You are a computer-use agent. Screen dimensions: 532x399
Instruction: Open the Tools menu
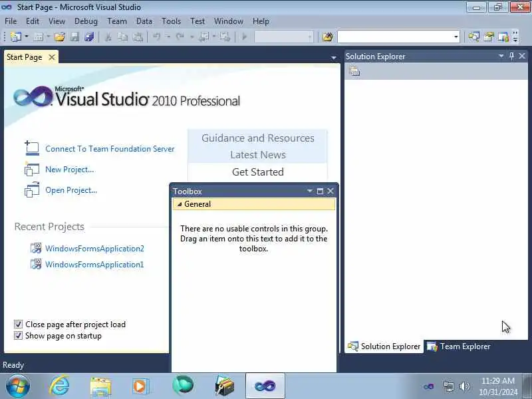point(172,21)
